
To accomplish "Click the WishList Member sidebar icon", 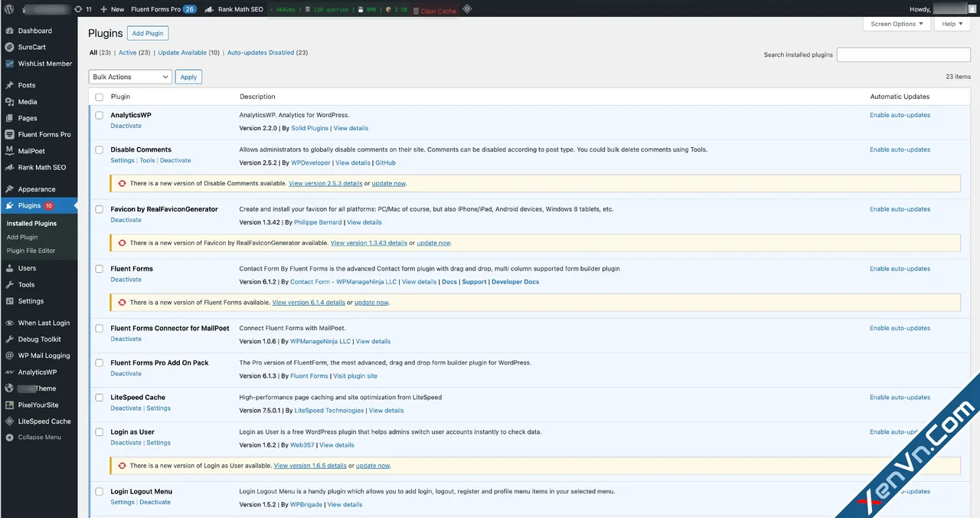I will click(9, 64).
